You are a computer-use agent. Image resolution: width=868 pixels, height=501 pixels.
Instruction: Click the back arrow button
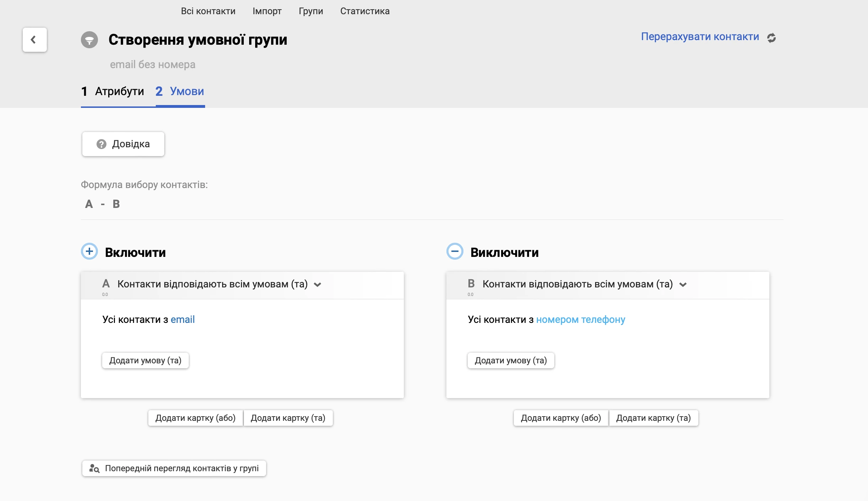coord(34,40)
